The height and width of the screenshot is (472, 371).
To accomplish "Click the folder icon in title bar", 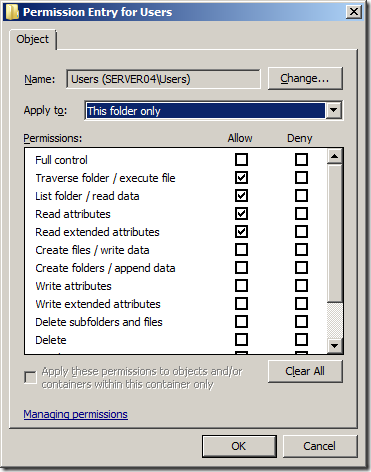I will pos(12,12).
